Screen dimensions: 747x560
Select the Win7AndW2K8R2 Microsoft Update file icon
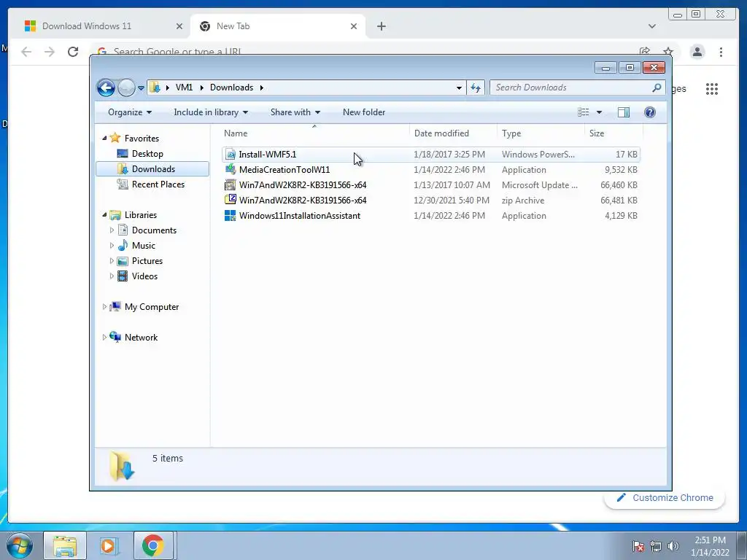[231, 184]
